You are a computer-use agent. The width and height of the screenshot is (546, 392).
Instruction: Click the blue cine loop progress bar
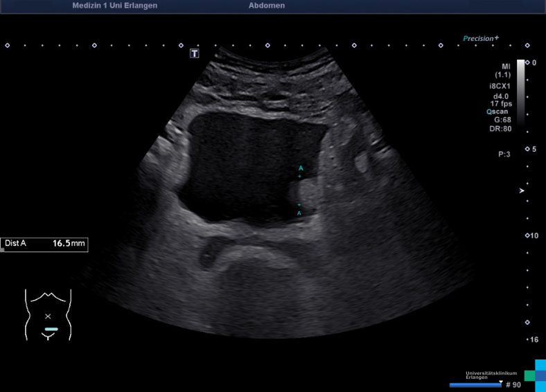475,384
